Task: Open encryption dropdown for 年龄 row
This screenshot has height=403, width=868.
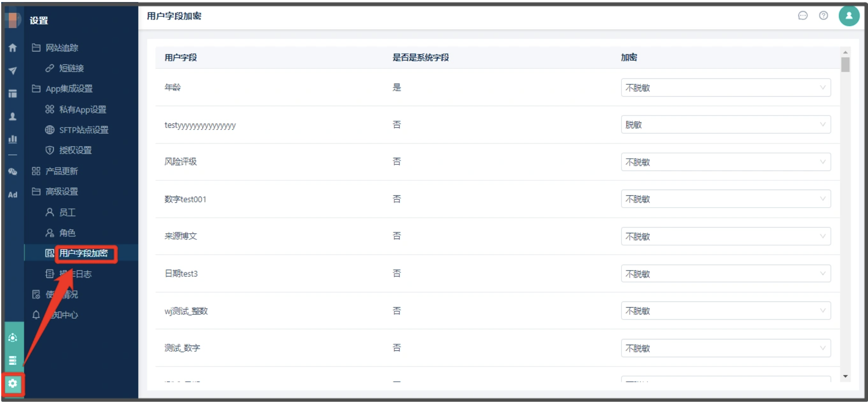Action: [x=726, y=88]
